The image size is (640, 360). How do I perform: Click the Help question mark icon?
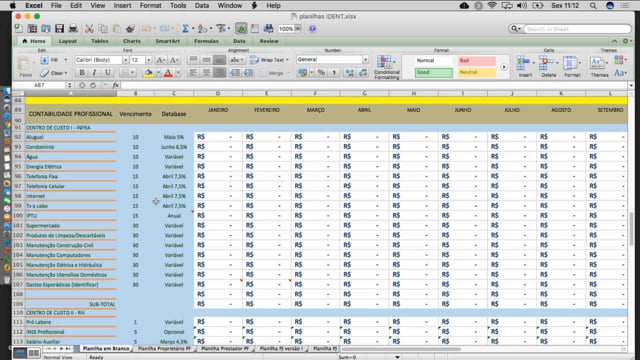312,29
